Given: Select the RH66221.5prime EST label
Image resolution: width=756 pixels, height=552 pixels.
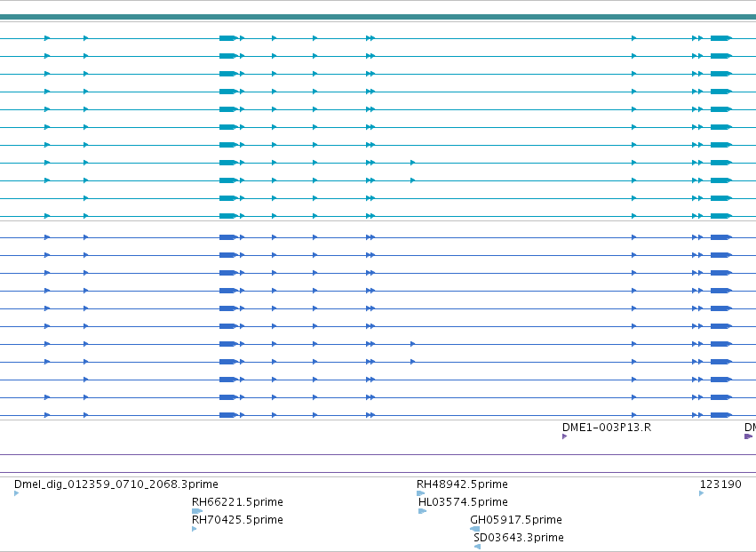Looking at the screenshot, I should pos(237,502).
